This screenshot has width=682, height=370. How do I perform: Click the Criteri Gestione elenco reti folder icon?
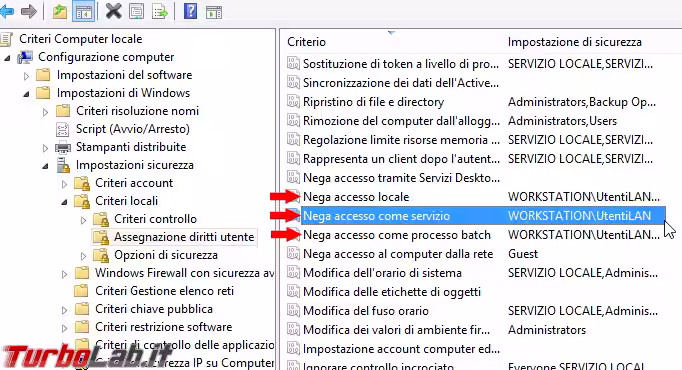point(82,291)
